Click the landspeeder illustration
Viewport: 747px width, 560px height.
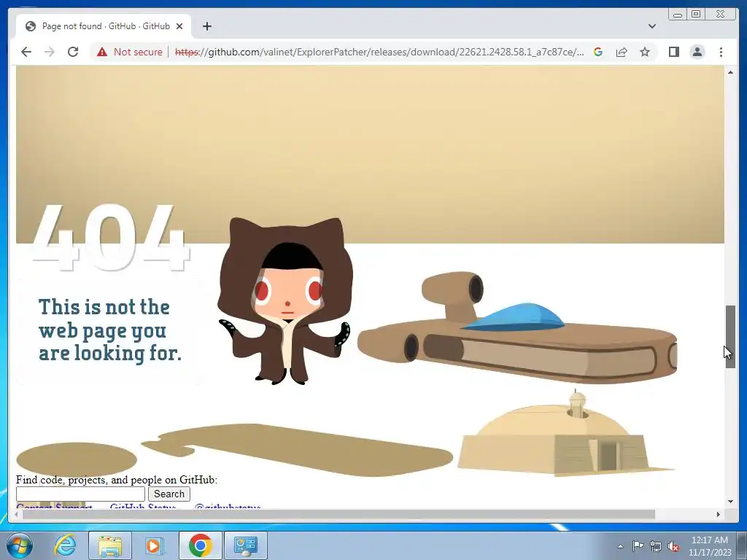(517, 327)
